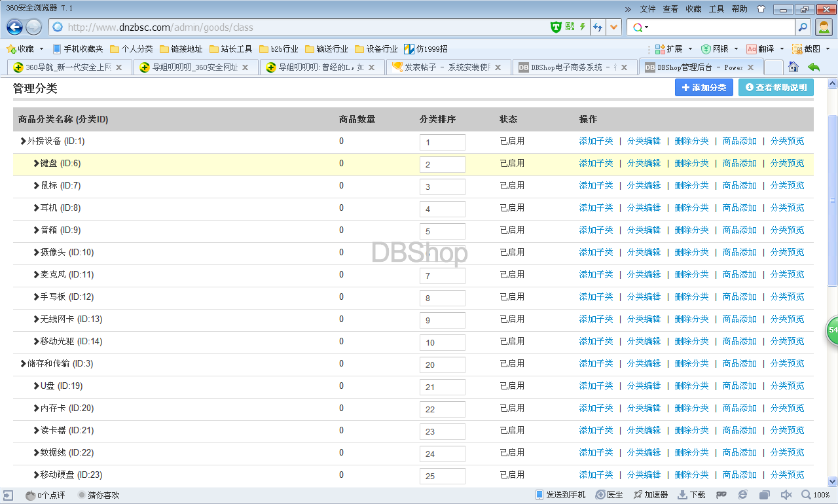Open the 查看 menu
This screenshot has width=838, height=504.
pos(670,9)
